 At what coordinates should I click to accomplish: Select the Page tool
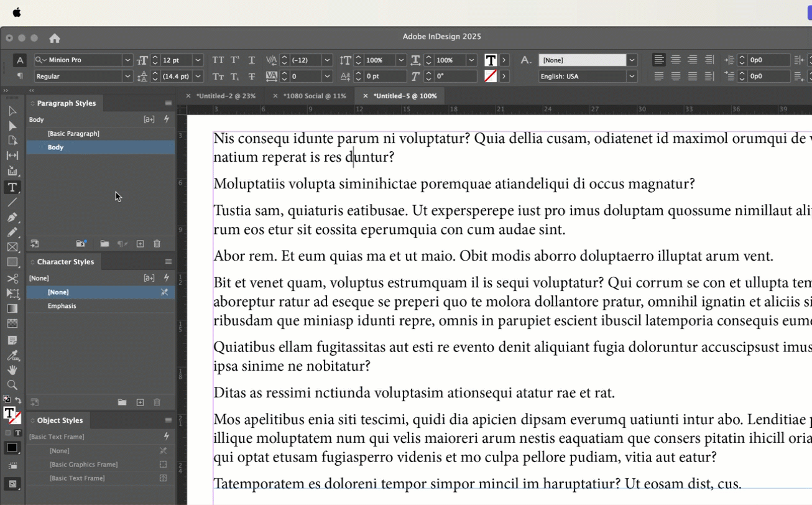12,141
